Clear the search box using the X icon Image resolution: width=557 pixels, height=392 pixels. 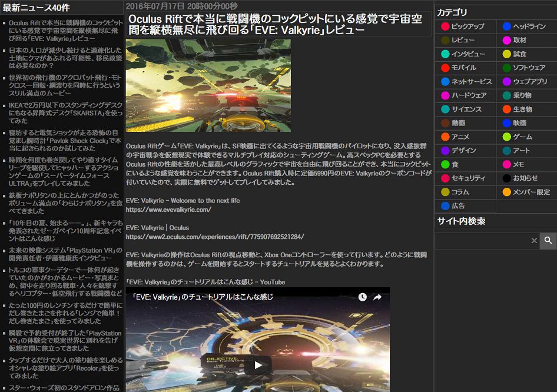tap(534, 241)
